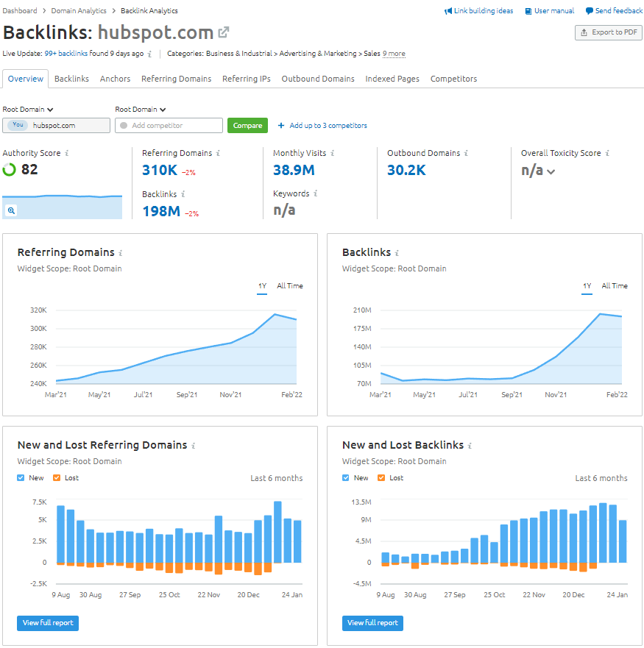Uncheck New in New and Lost Backlinks widget
Viewport: 644px width, 648px height.
click(x=345, y=478)
